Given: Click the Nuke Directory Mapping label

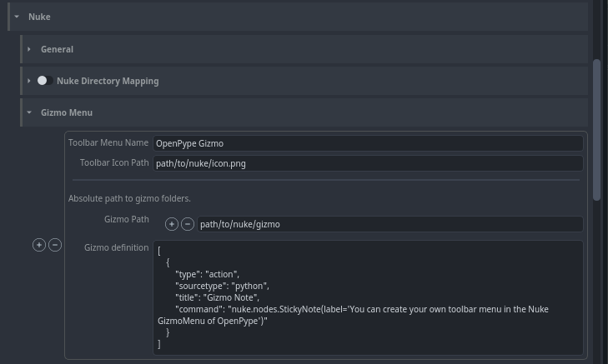Looking at the screenshot, I should click(x=108, y=81).
